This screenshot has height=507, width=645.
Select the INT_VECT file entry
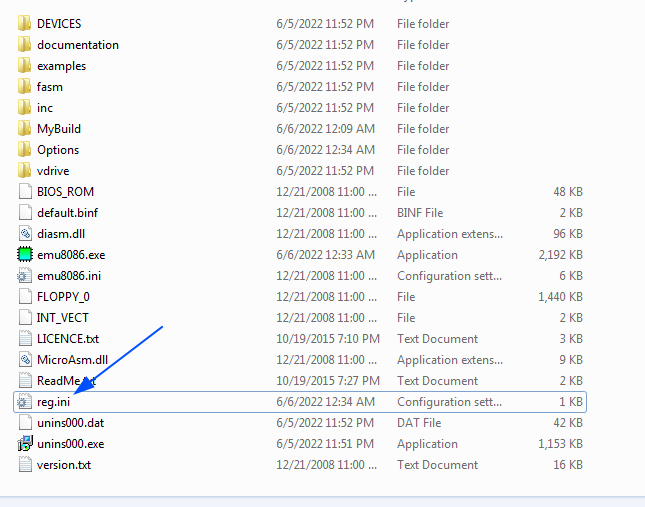click(63, 318)
